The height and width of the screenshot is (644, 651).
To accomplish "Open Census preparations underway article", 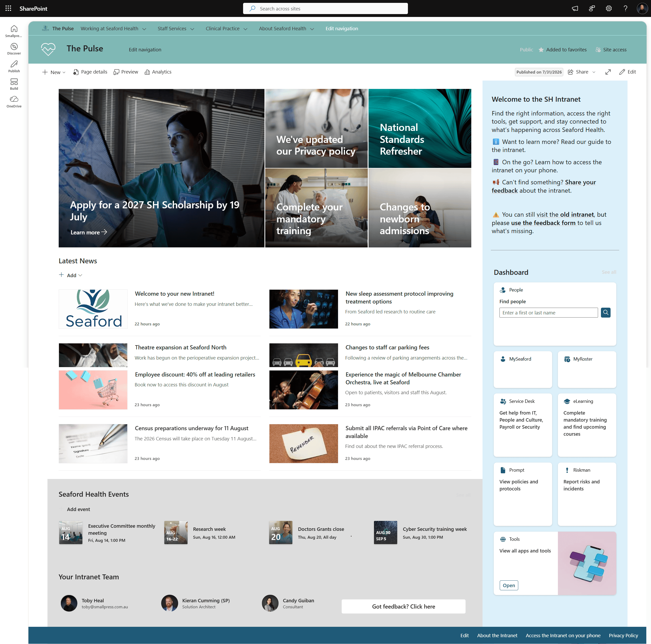I will [x=191, y=428].
